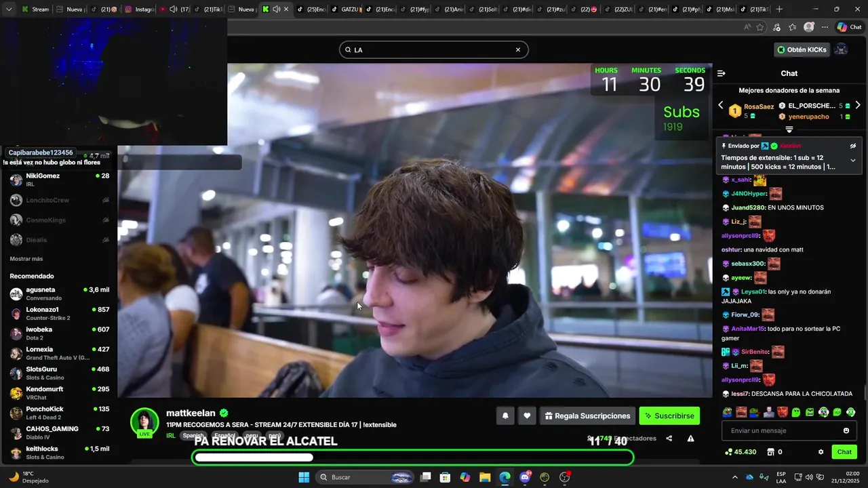868x488 pixels.
Task: Open mattkeelan channel avatar
Action: (x=144, y=422)
